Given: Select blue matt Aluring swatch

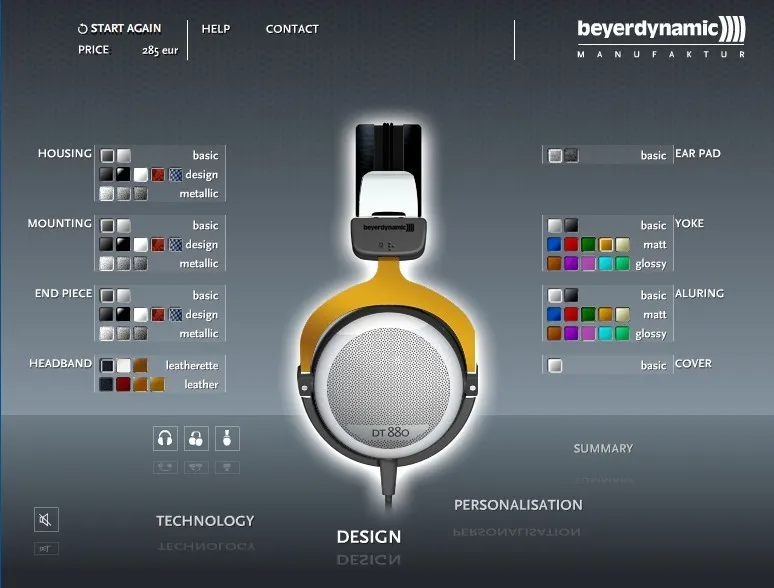Looking at the screenshot, I should coord(554,315).
